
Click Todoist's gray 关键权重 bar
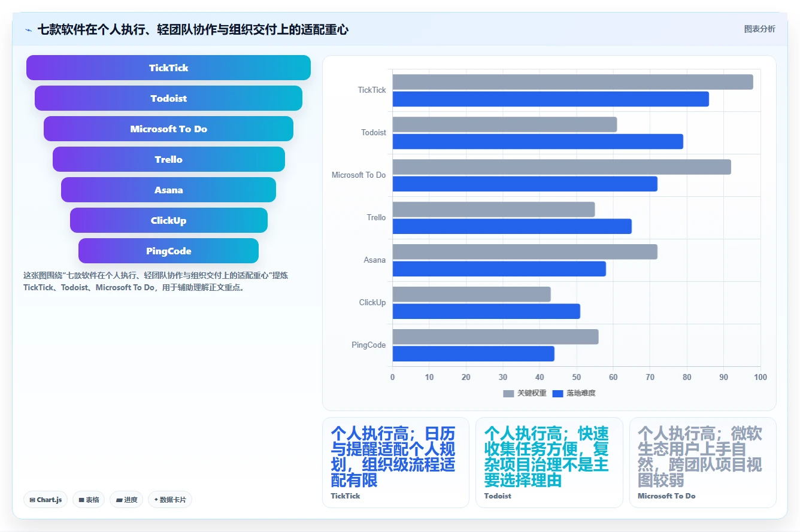[x=504, y=124]
